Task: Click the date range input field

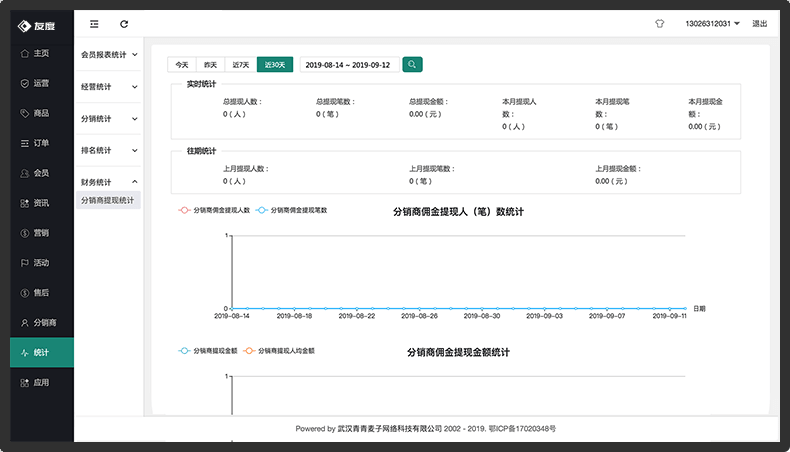Action: tap(350, 64)
